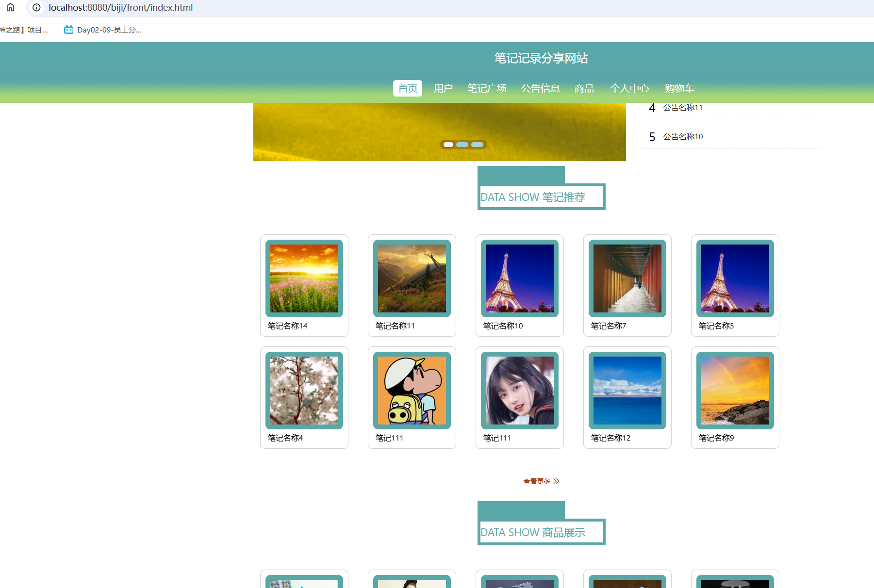
Task: Select the second carousel indicator dot
Action: pos(462,145)
